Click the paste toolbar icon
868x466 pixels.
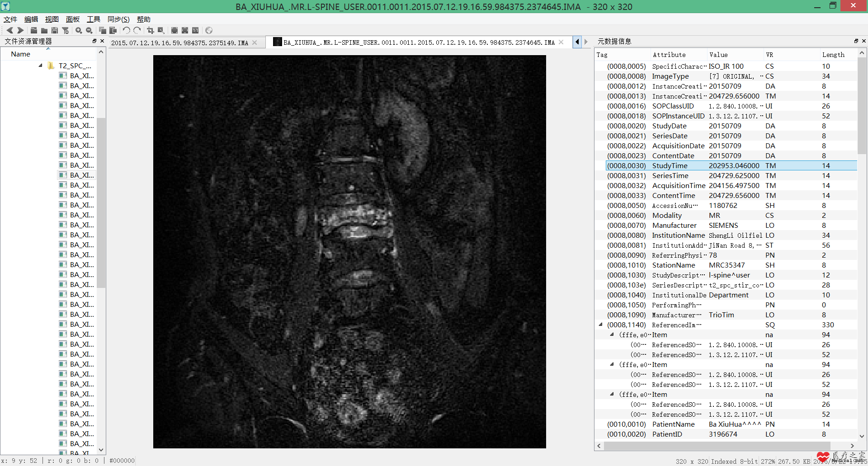point(113,30)
